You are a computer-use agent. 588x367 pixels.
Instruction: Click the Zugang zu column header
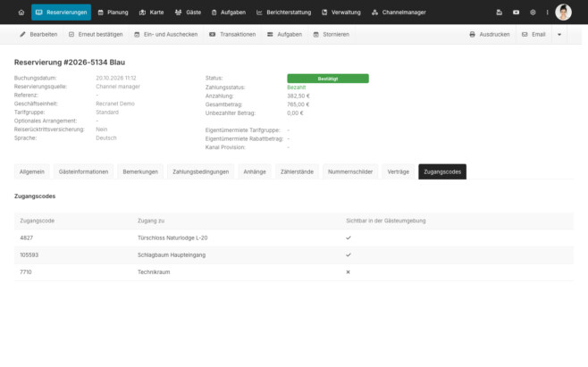151,221
